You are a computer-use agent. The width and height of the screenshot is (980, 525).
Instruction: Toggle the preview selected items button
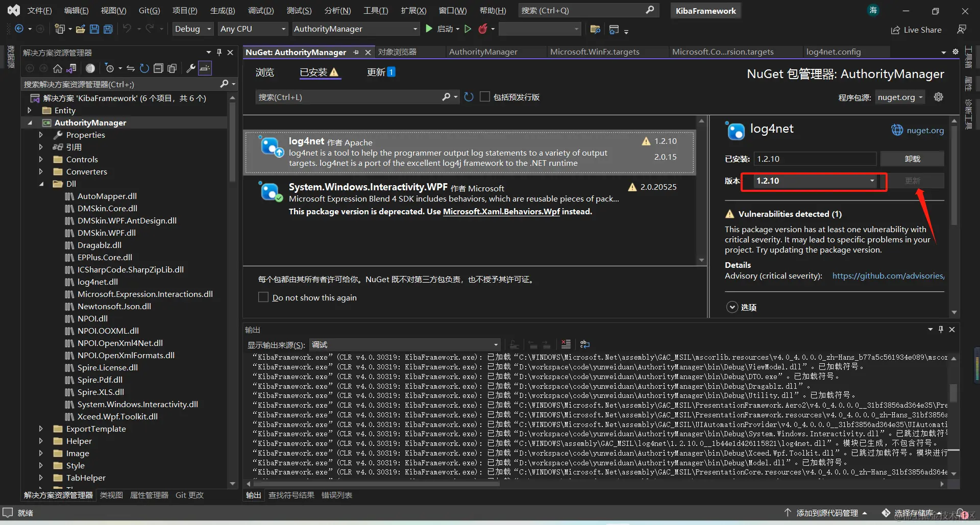(205, 68)
